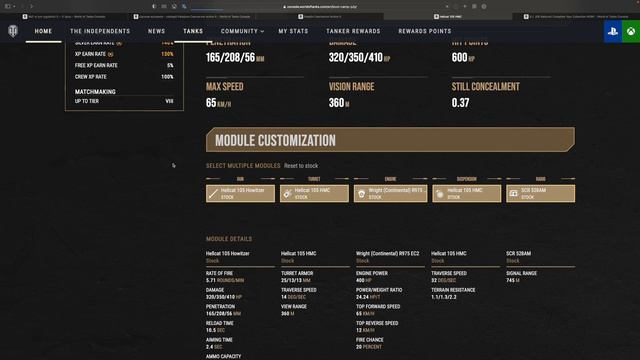Viewport: 640px width, 360px height.
Task: Click the UP TO TIER VIII row
Action: pyautogui.click(x=124, y=101)
